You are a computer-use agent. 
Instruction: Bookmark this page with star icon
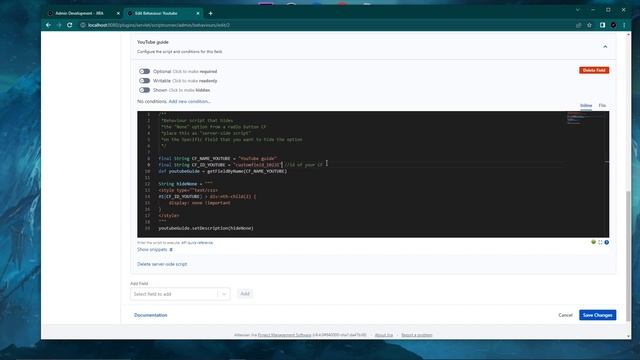(x=589, y=25)
